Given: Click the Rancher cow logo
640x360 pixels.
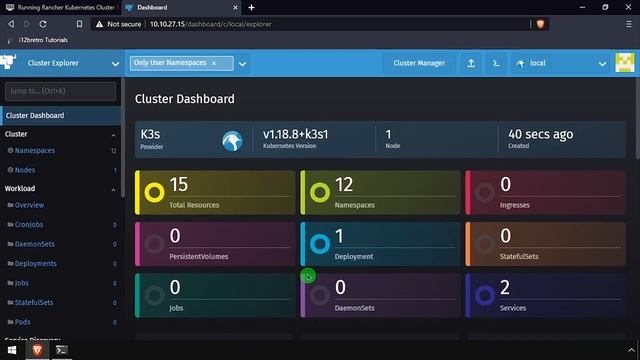Looking at the screenshot, I should point(8,62).
